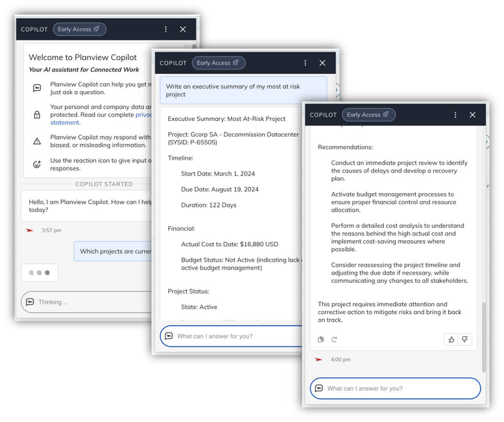Click Early Access badge in right Copilot window
This screenshot has height=422, width=504.
(x=368, y=115)
